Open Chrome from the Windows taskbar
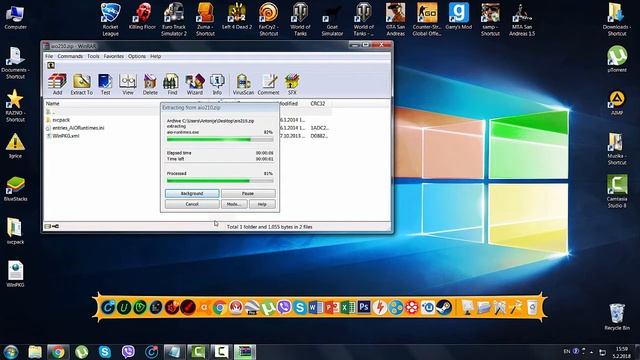The height and width of the screenshot is (360, 640). point(58,352)
